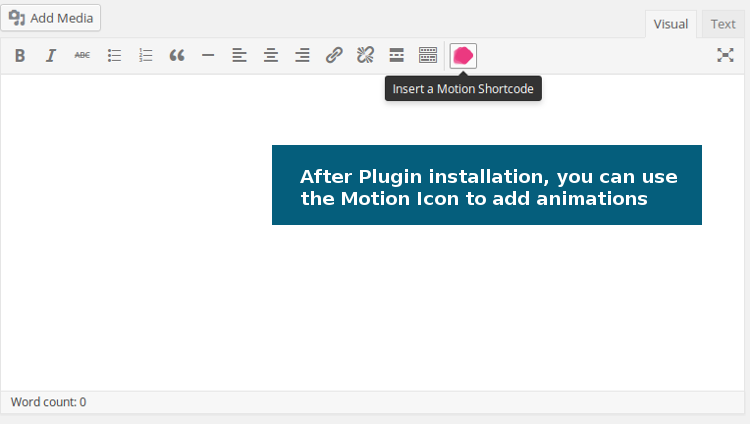This screenshot has height=424, width=750.
Task: Insert a numbered list
Action: pos(145,56)
